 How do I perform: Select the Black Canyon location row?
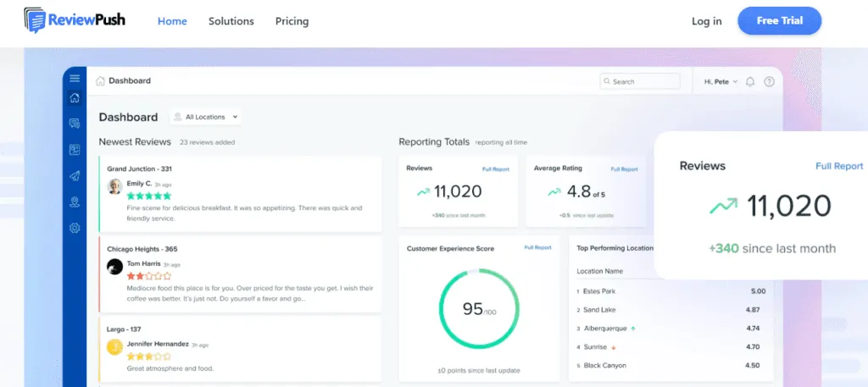tap(671, 366)
